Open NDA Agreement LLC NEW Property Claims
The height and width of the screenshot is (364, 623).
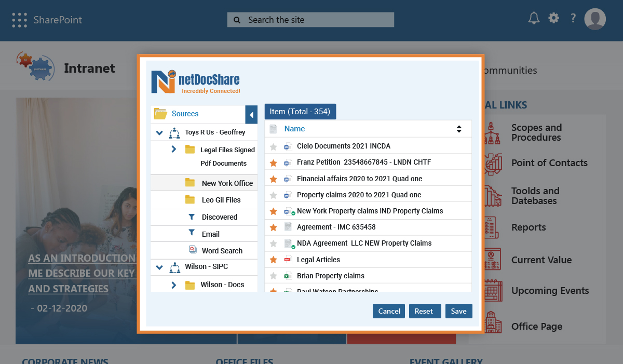coord(364,243)
